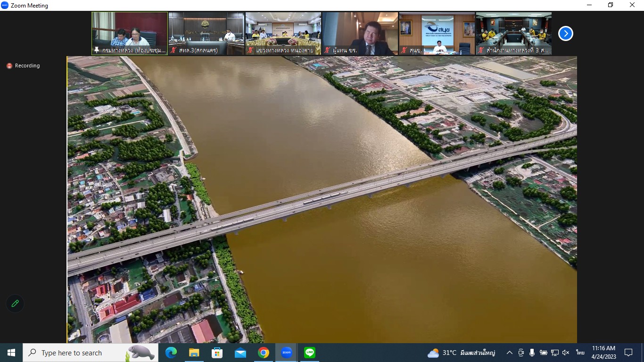Open the LINE app in the taskbar
Viewport: 644px width, 362px height.
(x=310, y=353)
